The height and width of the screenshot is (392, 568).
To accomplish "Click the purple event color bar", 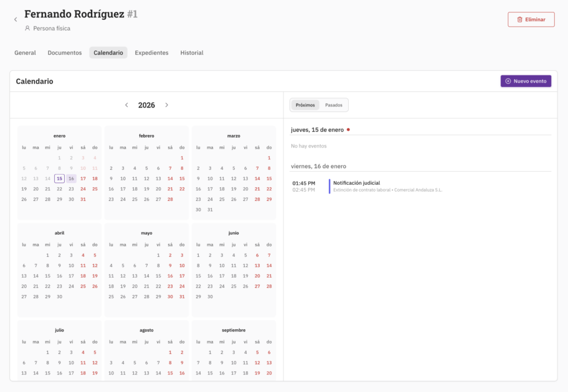I will click(x=329, y=186).
